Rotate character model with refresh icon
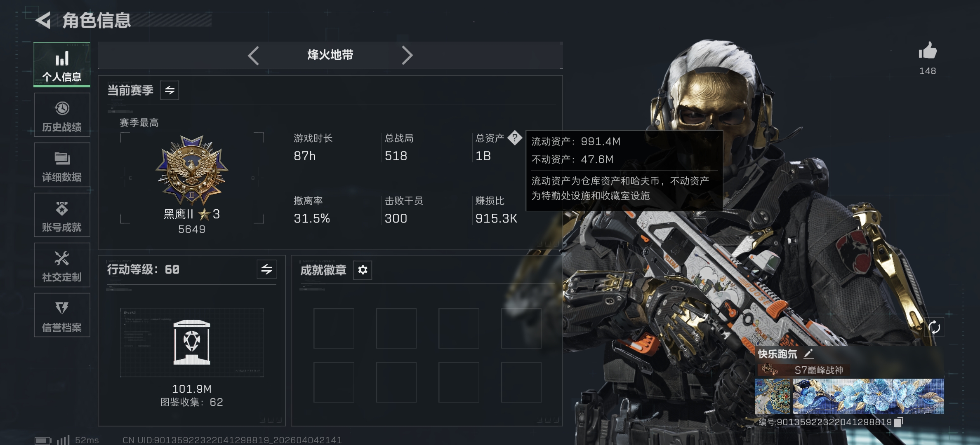The width and height of the screenshot is (980, 445). [934, 328]
